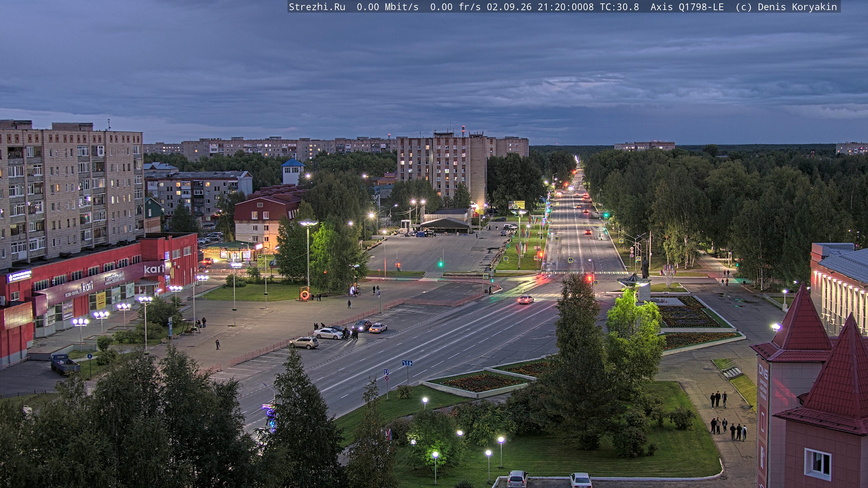The image size is (868, 488).
Task: Click the blue truck near red building
Action: 65,364
